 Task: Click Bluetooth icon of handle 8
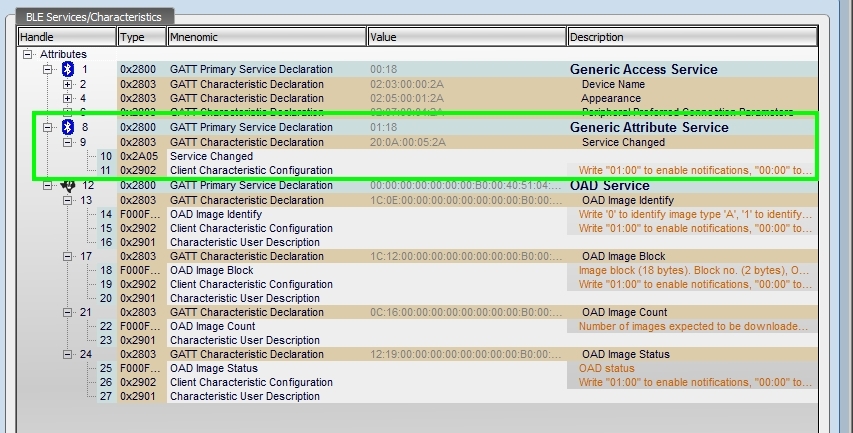pos(67,127)
